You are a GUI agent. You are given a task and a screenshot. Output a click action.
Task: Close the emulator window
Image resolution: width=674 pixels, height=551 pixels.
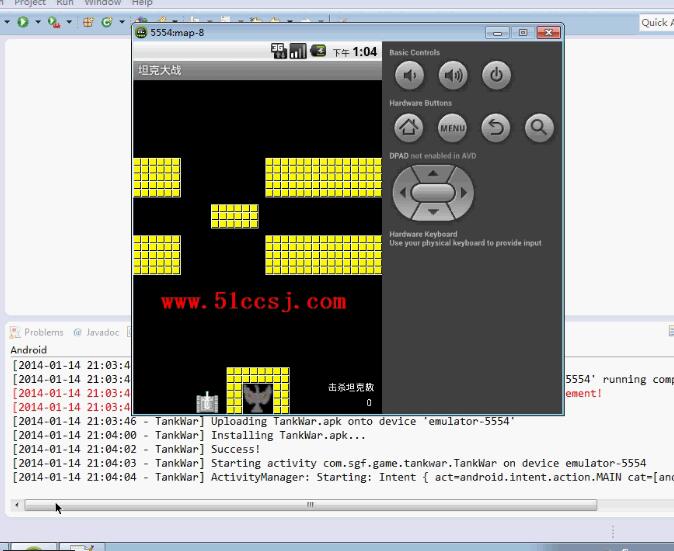click(x=548, y=33)
